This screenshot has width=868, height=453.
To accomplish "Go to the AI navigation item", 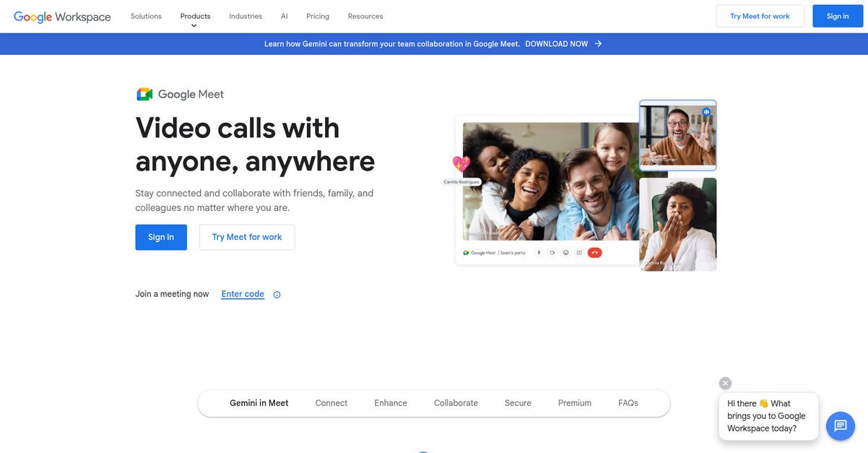I will tap(285, 16).
